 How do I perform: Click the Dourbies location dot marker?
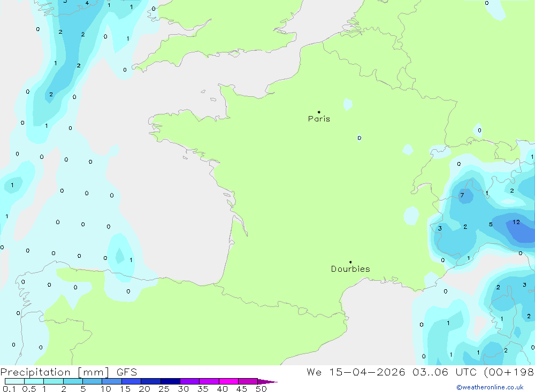350,262
